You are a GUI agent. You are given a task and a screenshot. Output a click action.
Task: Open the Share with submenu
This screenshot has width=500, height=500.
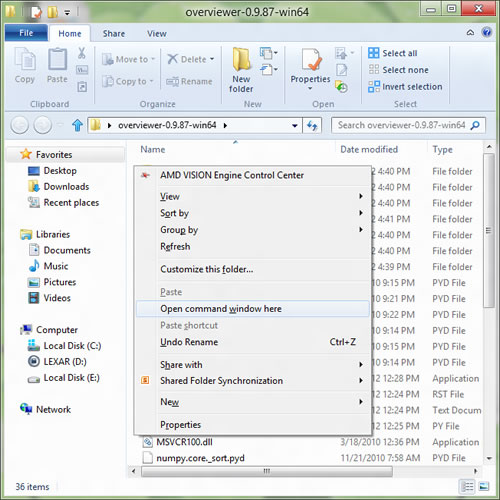pyautogui.click(x=253, y=365)
